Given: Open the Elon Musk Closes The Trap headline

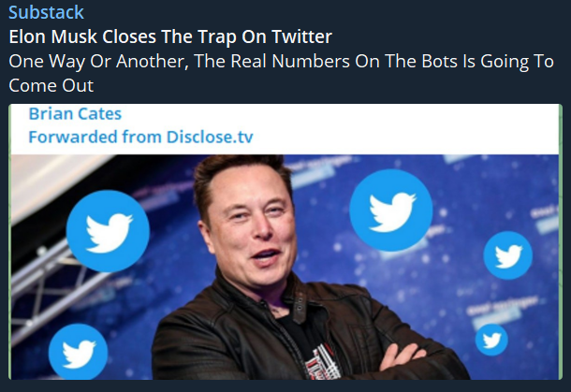Looking at the screenshot, I should tap(170, 37).
